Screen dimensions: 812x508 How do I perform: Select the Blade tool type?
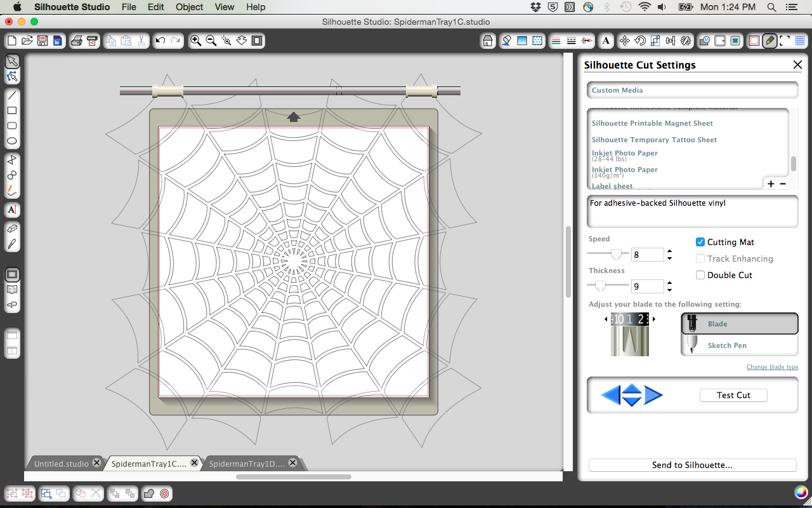(740, 323)
